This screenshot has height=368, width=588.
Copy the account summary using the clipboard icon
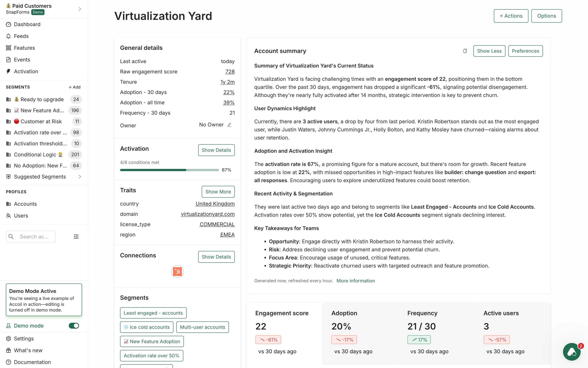[465, 51]
